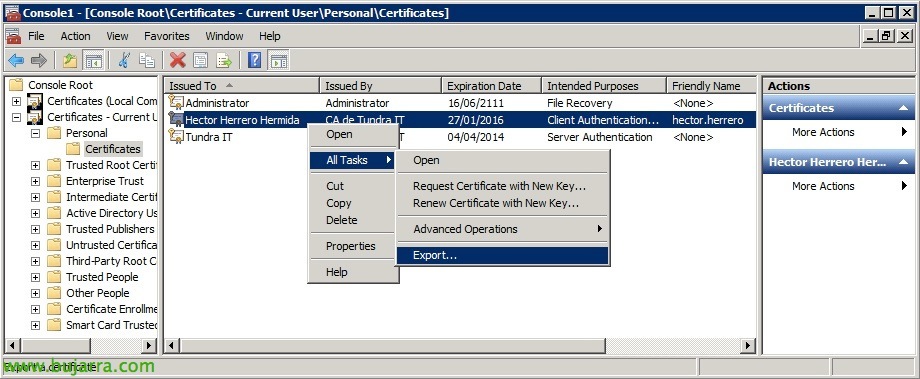Click the certificate list scroll right arrow
The width and height of the screenshot is (920, 379).
(748, 346)
